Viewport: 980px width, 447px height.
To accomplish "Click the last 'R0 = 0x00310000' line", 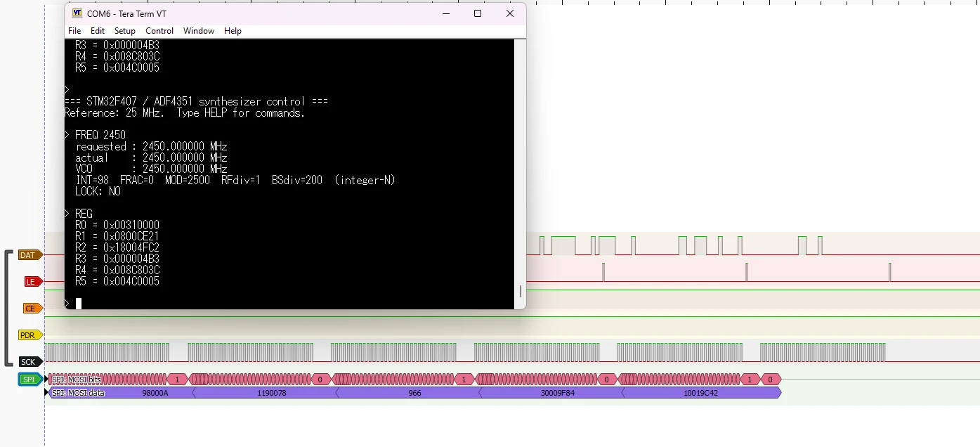I will tap(117, 225).
